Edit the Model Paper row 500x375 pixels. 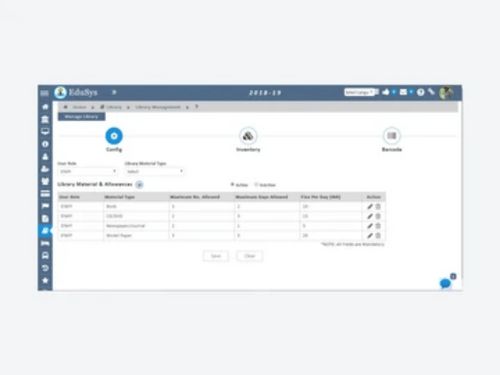point(370,236)
